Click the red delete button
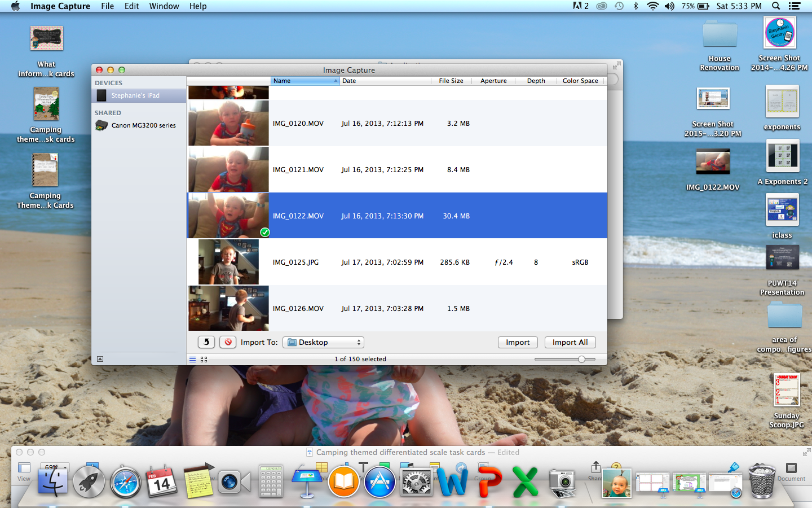Viewport: 812px width, 508px height. pos(228,342)
